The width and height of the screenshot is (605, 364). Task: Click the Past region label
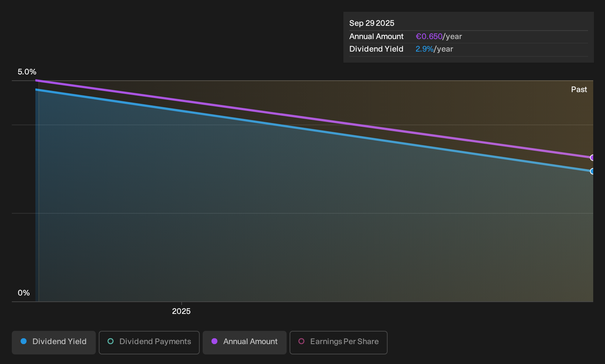pos(579,90)
